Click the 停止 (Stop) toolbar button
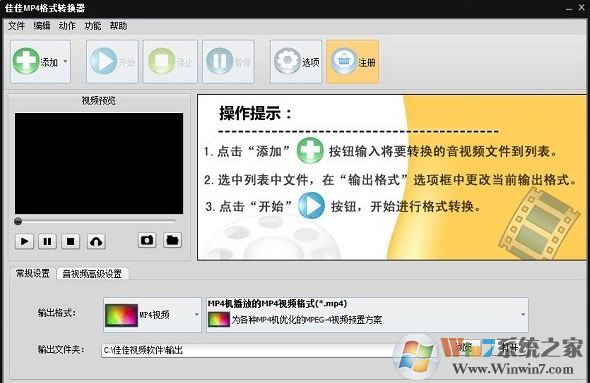590x383 pixels. point(170,61)
